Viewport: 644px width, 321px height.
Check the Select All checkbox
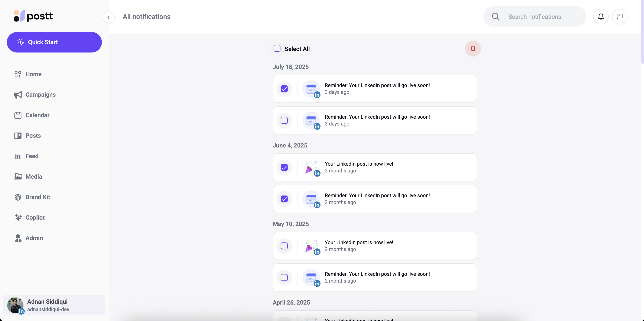click(277, 48)
